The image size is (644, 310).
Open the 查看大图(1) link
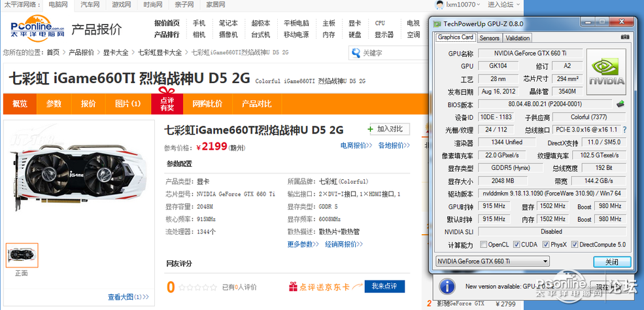coord(128,297)
